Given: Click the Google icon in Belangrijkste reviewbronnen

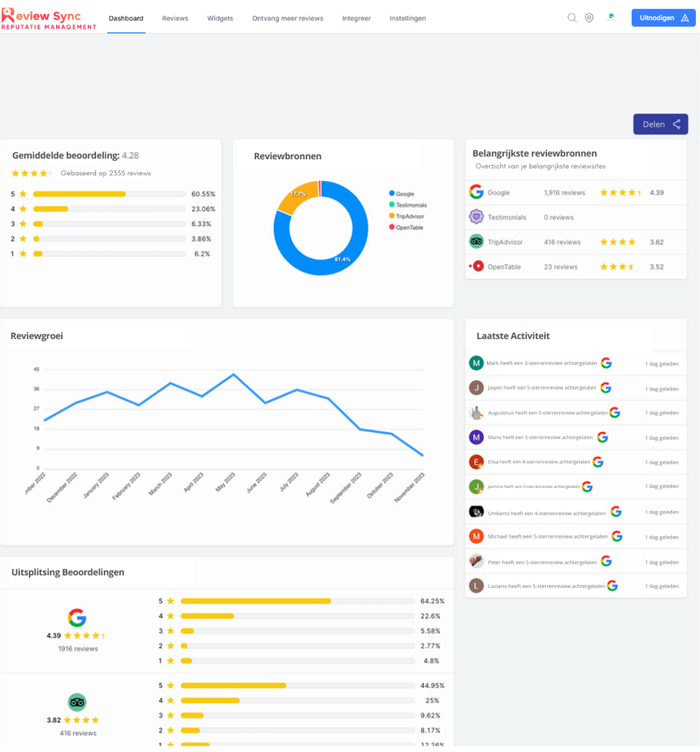Looking at the screenshot, I should pos(477,192).
